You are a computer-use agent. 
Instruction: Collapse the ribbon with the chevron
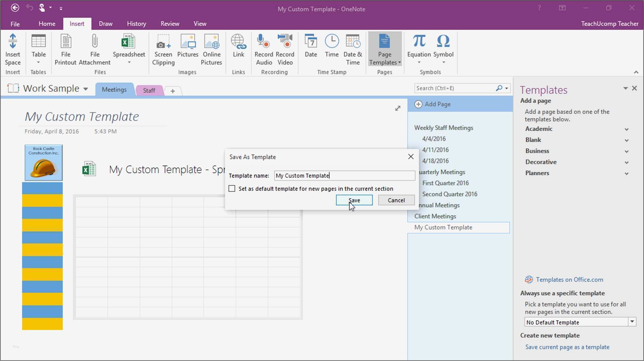click(x=636, y=72)
